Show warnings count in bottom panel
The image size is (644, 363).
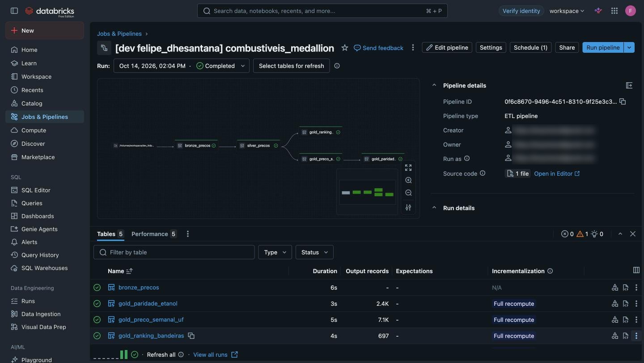coord(582,234)
